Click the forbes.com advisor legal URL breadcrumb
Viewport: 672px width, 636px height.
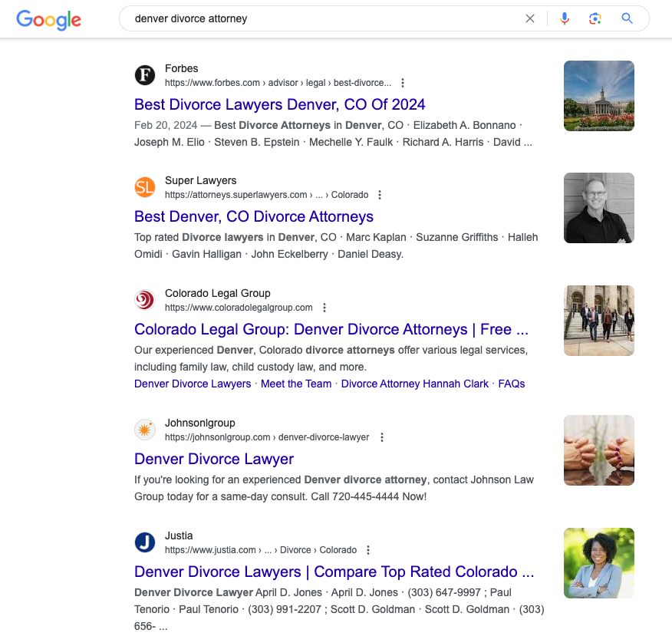[x=278, y=83]
